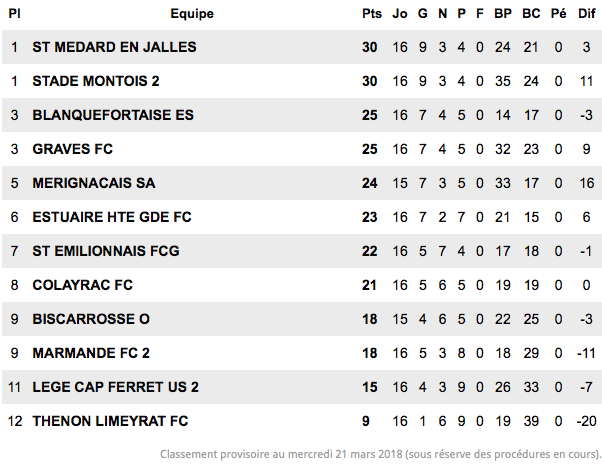The height and width of the screenshot is (466, 602).
Task: Click the ST MEDARD EN JALLES team name
Action: tap(114, 47)
